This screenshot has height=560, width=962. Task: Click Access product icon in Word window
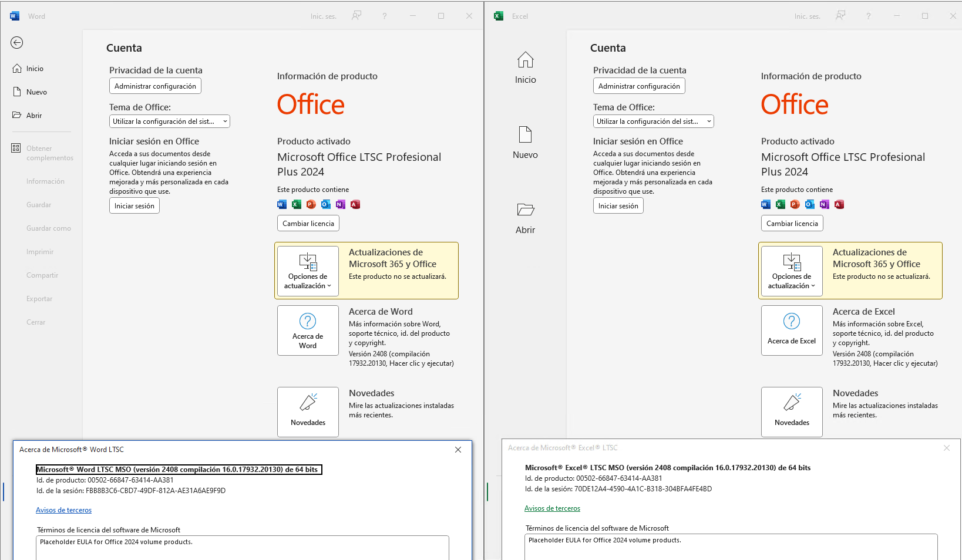[355, 204]
